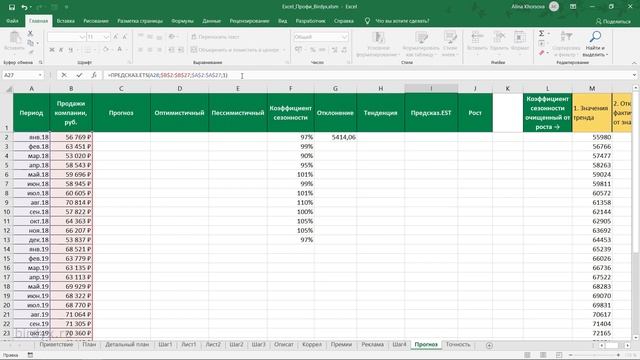This screenshot has width=640, height=360.
Task: Click the Cell Styles icon
Action: tap(450, 38)
